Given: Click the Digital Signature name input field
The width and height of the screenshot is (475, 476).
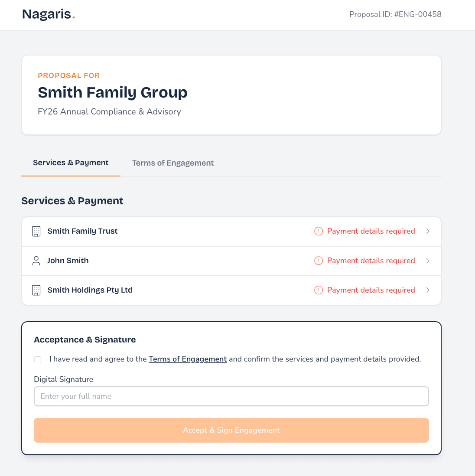Looking at the screenshot, I should (x=231, y=396).
